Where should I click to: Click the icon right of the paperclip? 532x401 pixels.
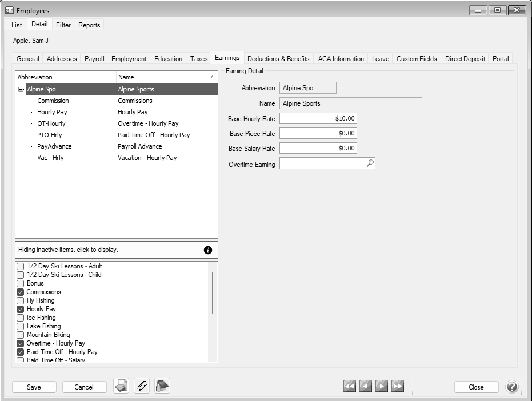tap(162, 387)
